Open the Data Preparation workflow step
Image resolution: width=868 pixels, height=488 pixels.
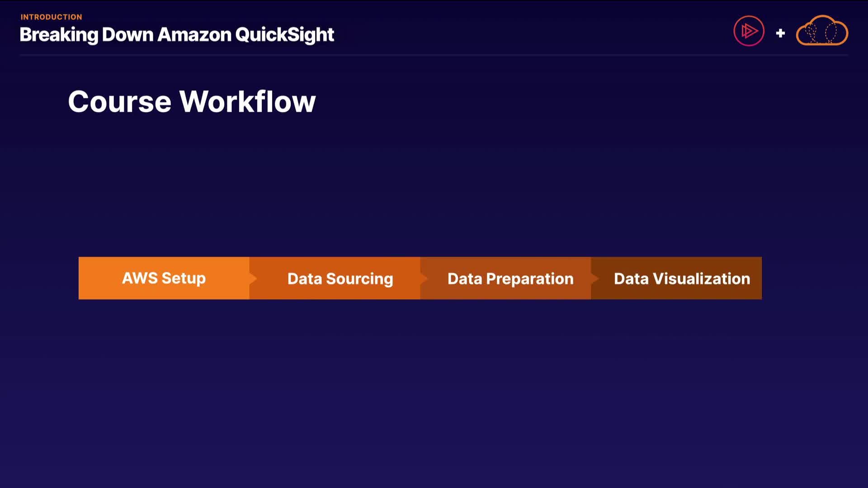510,279
